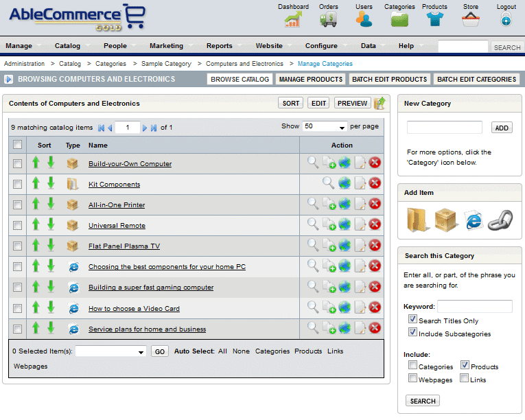Viewport: 525px width, 420px height.
Task: Open the Show per page dropdown
Action: coord(325,127)
